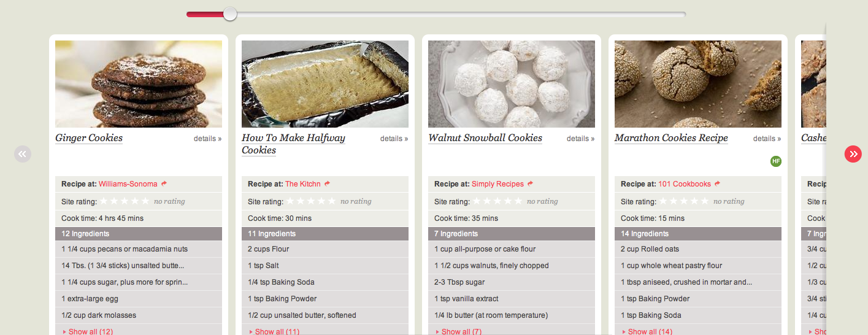Click the carousel slider handle
Image resolution: width=868 pixels, height=335 pixels.
pos(230,13)
